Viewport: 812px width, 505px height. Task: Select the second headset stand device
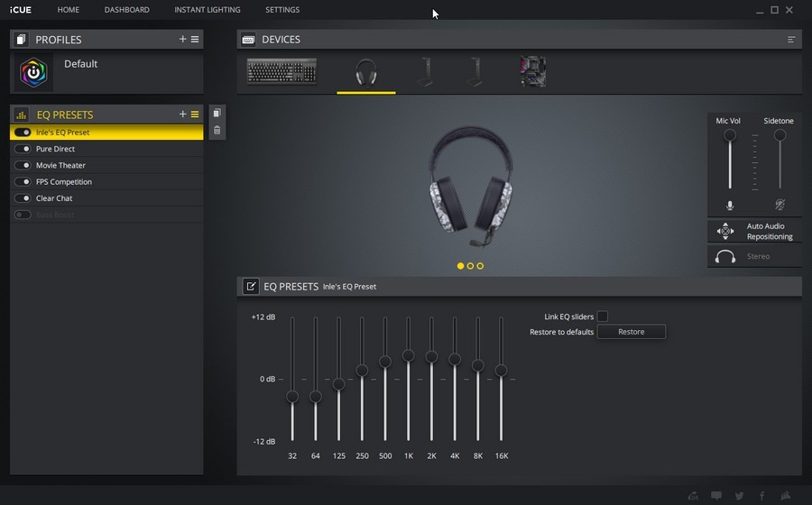point(475,72)
